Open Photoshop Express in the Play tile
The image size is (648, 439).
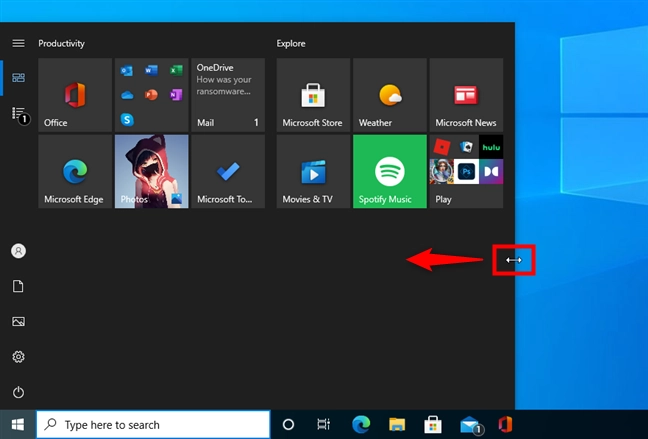[466, 172]
